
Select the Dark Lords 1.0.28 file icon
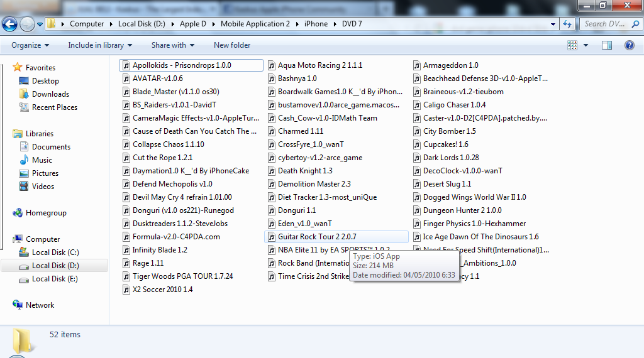[418, 158]
